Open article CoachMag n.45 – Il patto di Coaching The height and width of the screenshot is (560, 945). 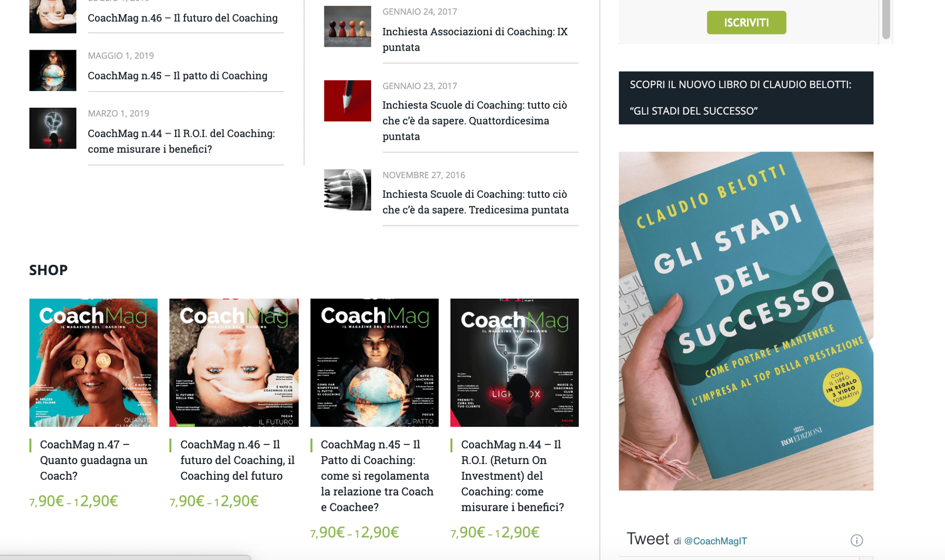[x=178, y=75]
